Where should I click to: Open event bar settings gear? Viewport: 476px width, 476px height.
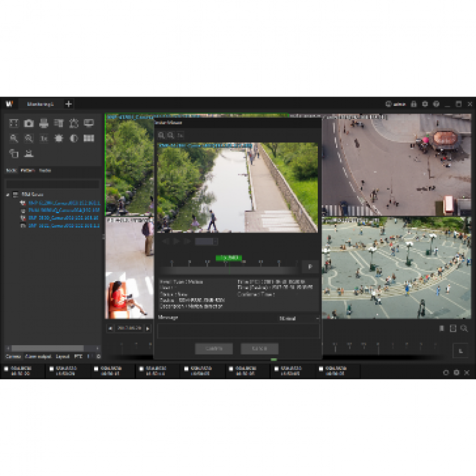coord(456,372)
